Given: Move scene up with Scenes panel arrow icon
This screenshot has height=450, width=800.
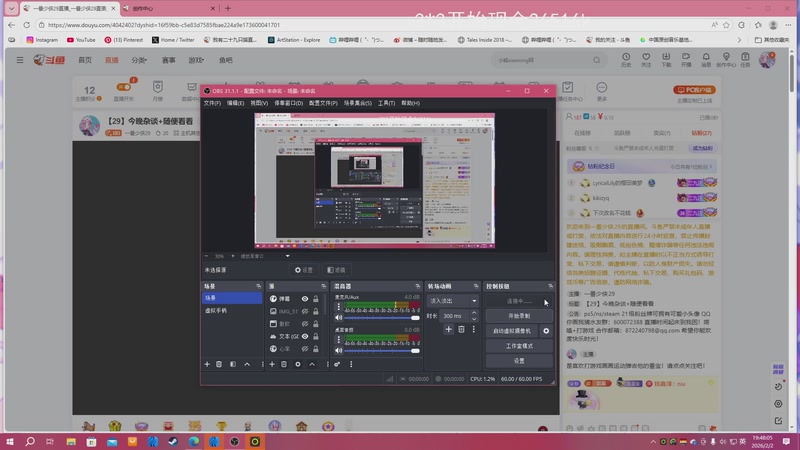Looking at the screenshot, I should [x=247, y=364].
